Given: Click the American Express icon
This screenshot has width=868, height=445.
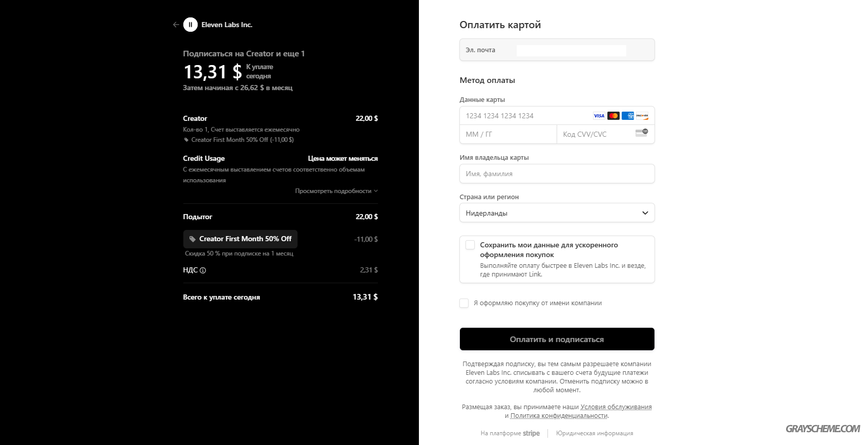Looking at the screenshot, I should click(x=628, y=116).
